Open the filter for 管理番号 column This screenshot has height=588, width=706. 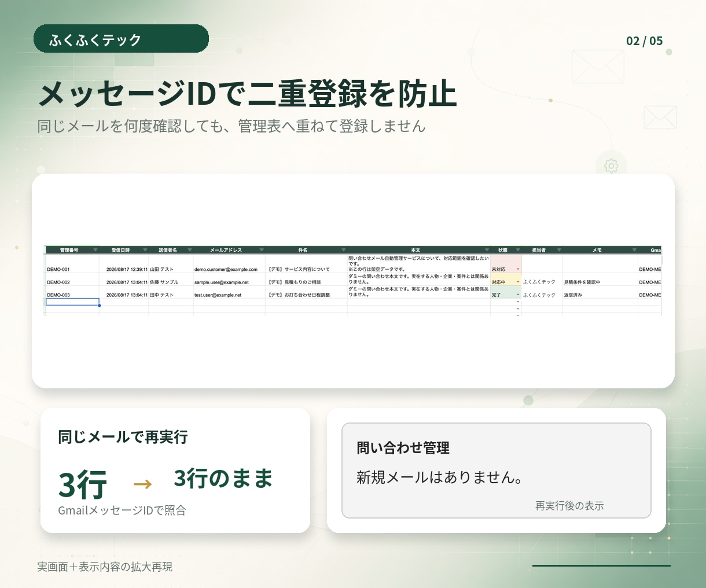pyautogui.click(x=95, y=250)
